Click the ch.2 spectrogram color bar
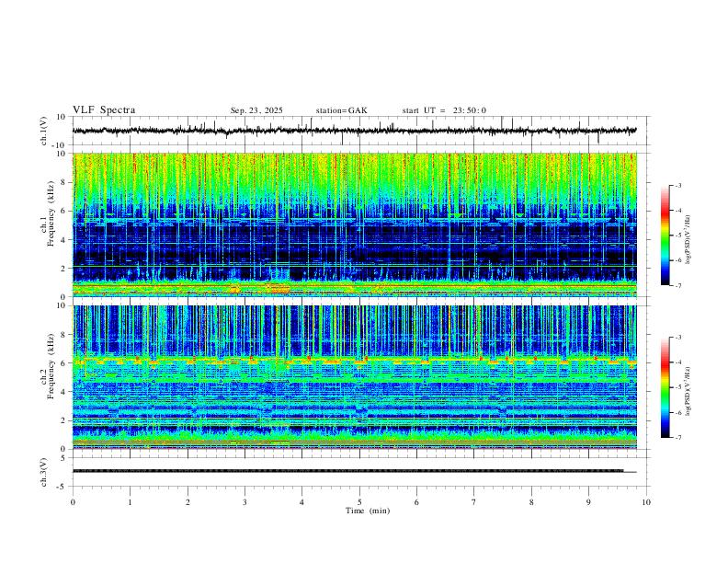The image size is (728, 563). [x=665, y=387]
